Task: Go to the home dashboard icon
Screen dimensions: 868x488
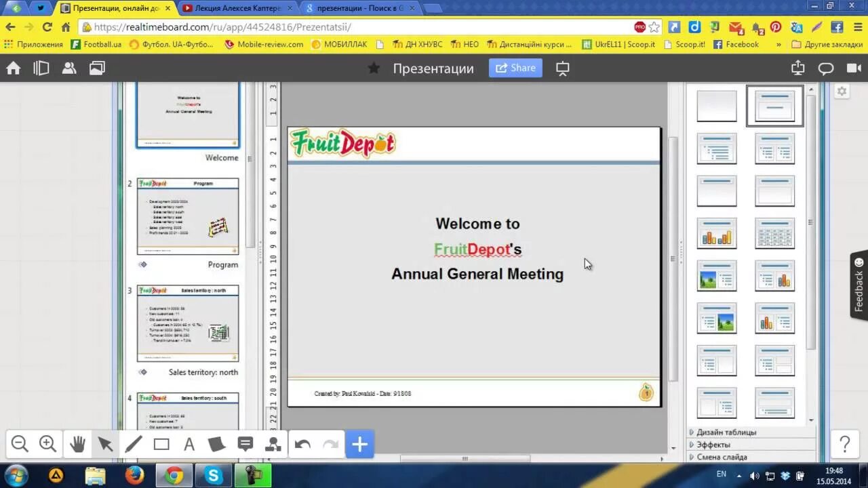Action: click(x=14, y=68)
